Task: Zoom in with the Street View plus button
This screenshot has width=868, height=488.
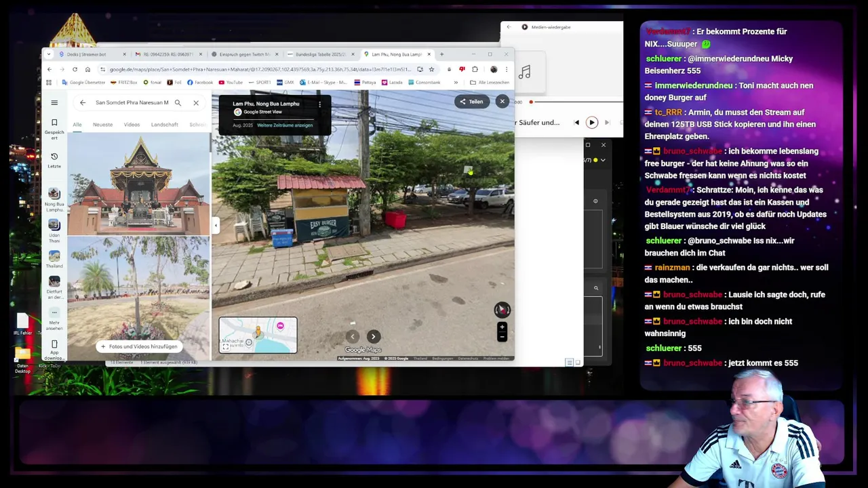Action: click(502, 327)
